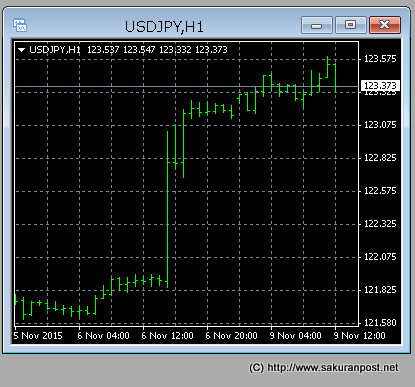Expand the triangle arrow beside USDJPY,H1 label
Image resolution: width=415 pixels, height=387 pixels.
point(21,50)
